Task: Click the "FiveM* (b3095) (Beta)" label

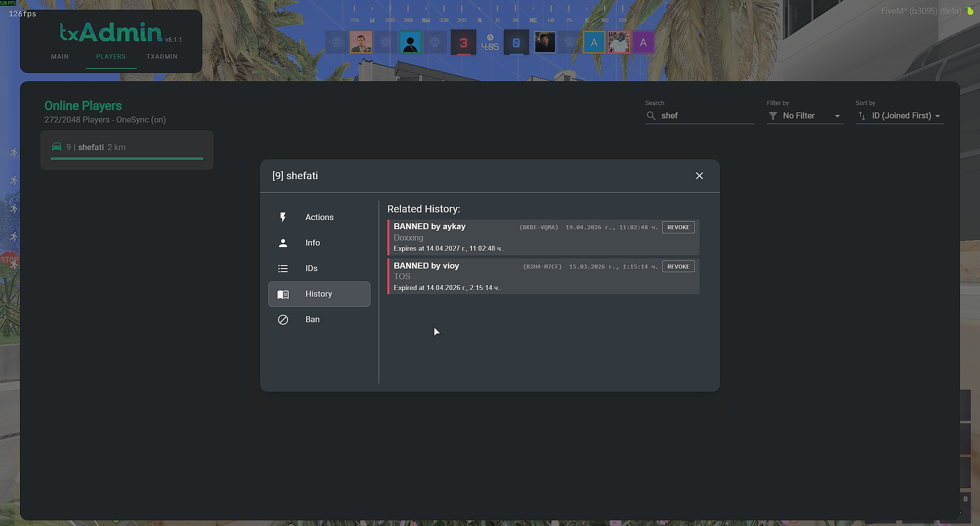Action: 921,11
